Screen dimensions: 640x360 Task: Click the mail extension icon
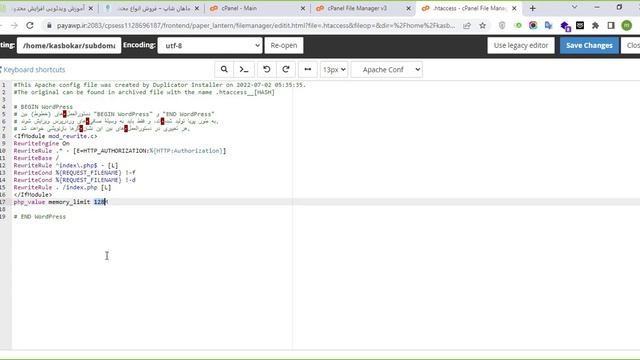580,25
